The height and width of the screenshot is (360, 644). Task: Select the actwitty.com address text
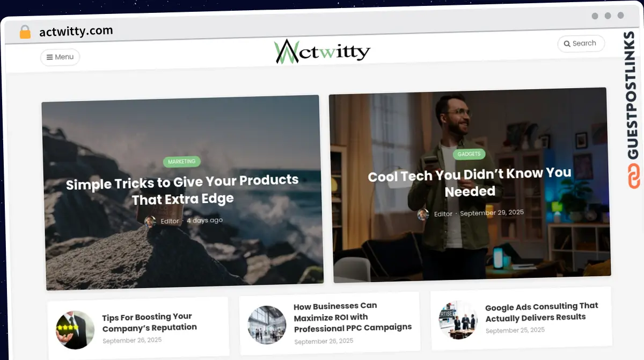point(76,31)
